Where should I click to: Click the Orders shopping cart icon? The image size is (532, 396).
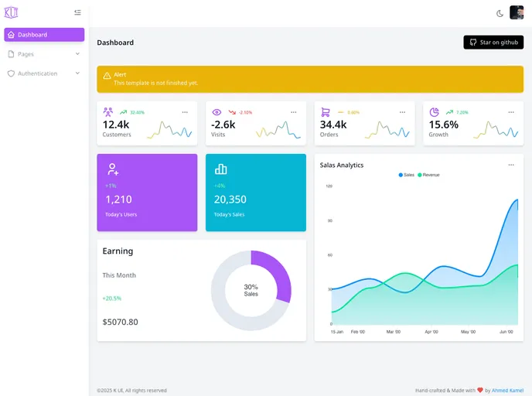326,112
